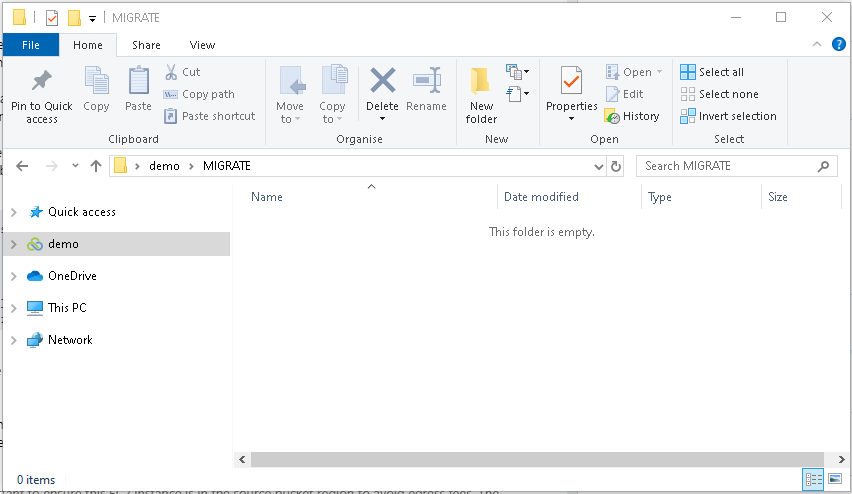852x494 pixels.
Task: Click Copy path in Clipboard group
Action: (x=199, y=94)
